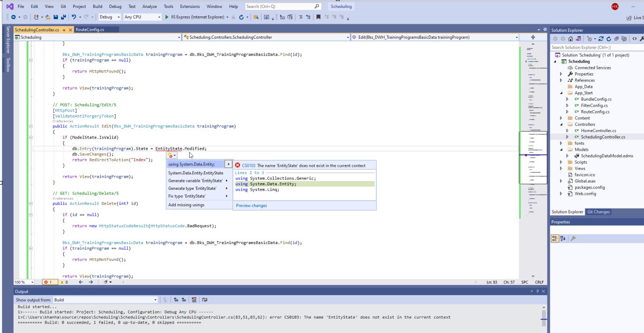Open the Any CPU platform dropdown
The height and width of the screenshot is (333, 644).
click(142, 17)
